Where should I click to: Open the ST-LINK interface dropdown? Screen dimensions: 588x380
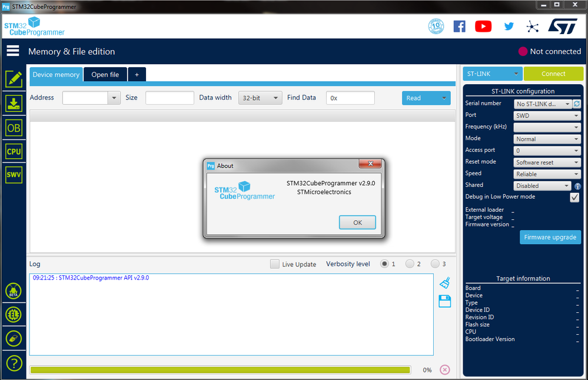493,74
